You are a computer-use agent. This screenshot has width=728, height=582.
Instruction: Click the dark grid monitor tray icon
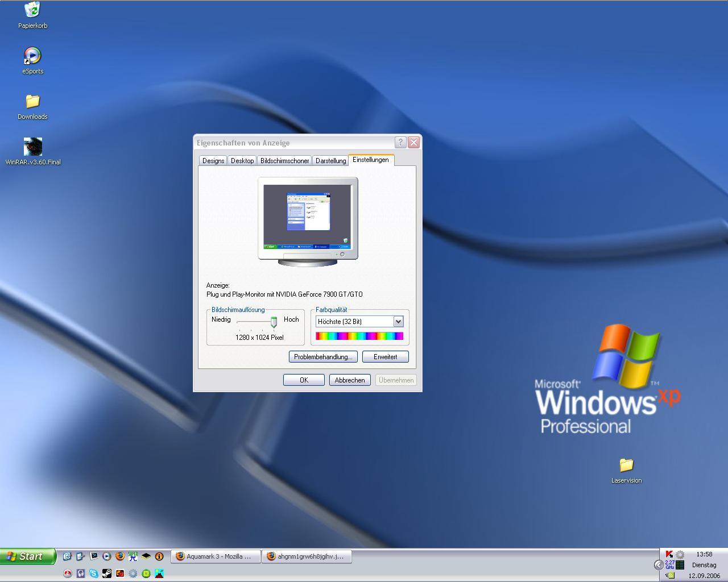click(x=680, y=565)
